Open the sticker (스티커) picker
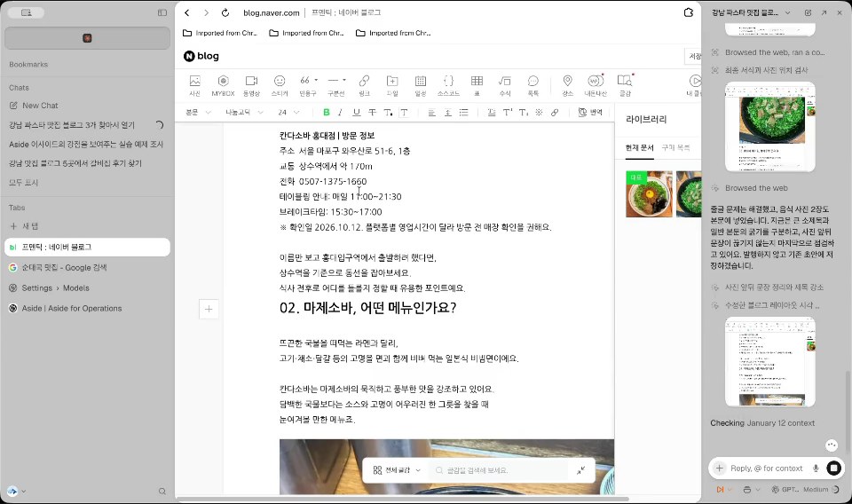The width and height of the screenshot is (852, 504). (x=280, y=85)
